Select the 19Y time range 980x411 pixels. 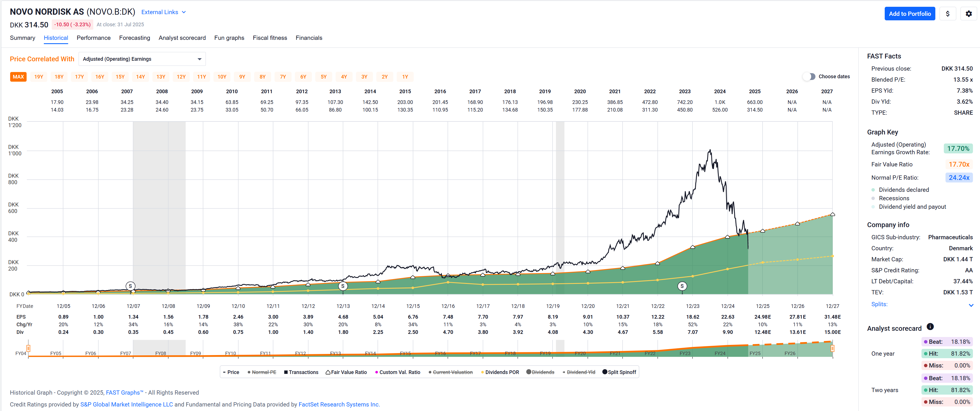pos(39,77)
